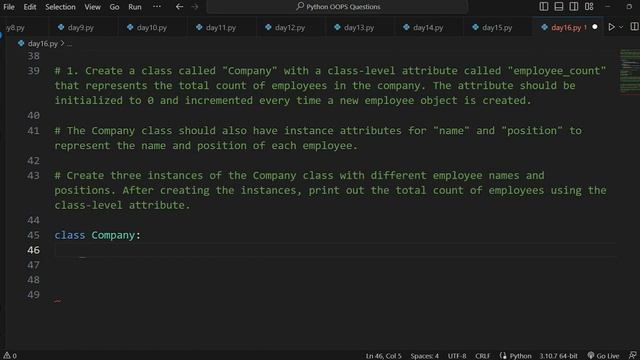This screenshot has height=360, width=640.
Task: Toggle the primary side bar layout icon
Action: [544, 7]
